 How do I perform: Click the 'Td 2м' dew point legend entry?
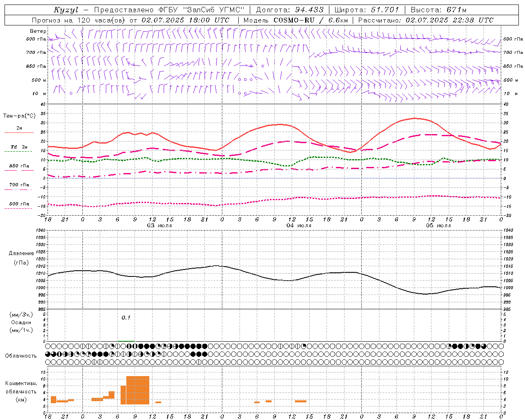pyautogui.click(x=19, y=149)
